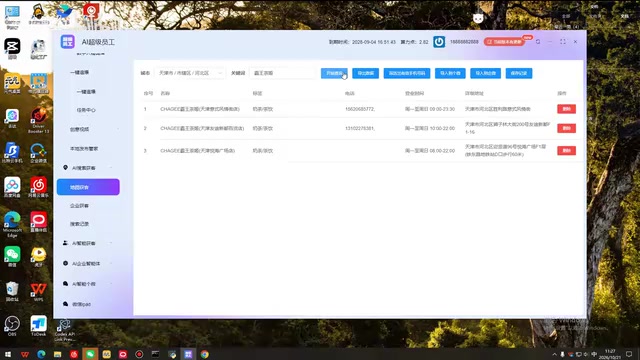The height and width of the screenshot is (360, 640).
Task: Click the second blue export data button
Action: pyautogui.click(x=365, y=73)
